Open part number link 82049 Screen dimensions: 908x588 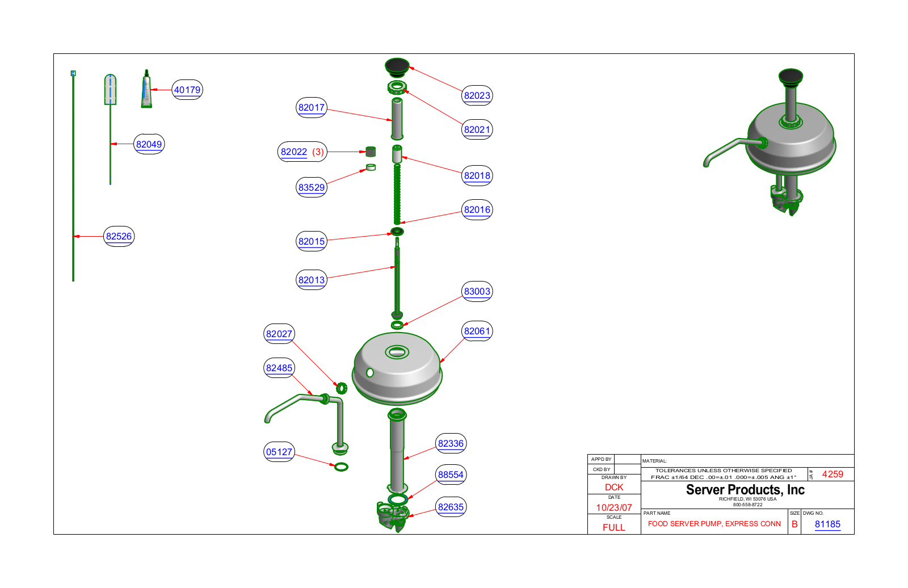(x=149, y=144)
